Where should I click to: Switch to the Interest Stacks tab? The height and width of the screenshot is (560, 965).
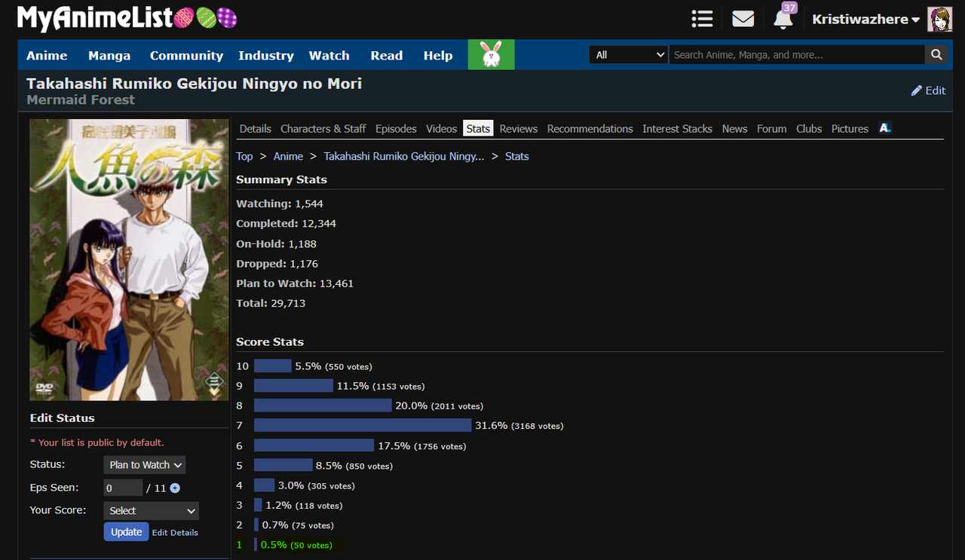point(678,129)
